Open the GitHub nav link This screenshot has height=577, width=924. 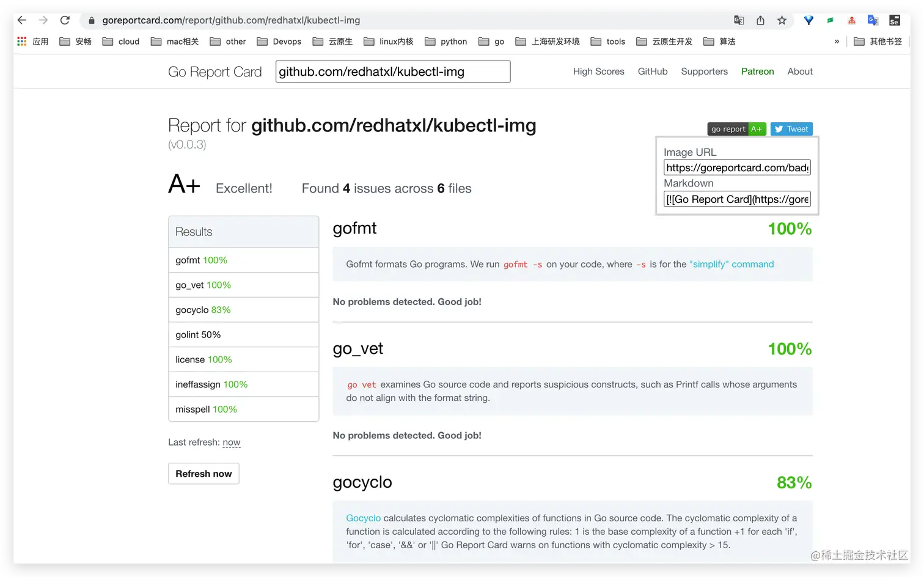pos(653,72)
